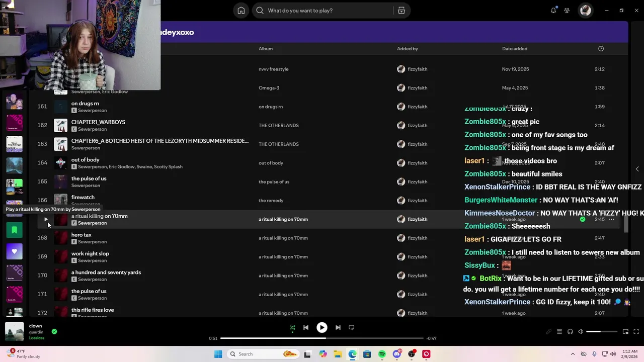This screenshot has height=362, width=644.
Task: Click album art for 'out of body' track
Action: [60, 163]
